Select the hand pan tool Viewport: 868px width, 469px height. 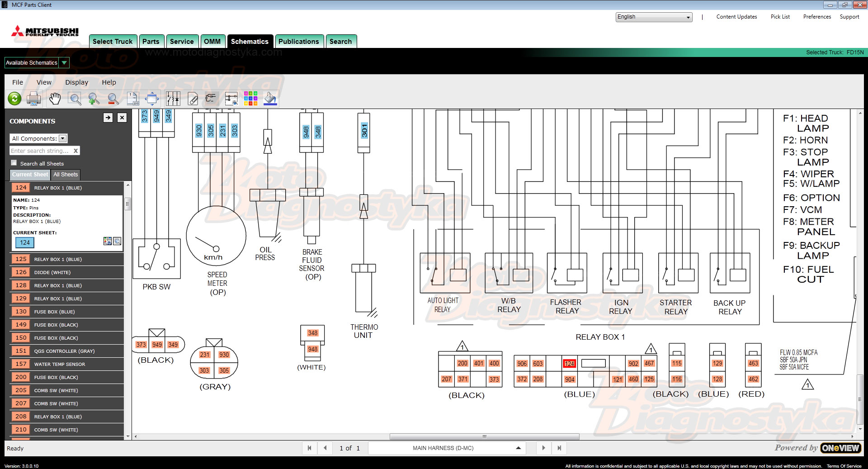click(x=55, y=98)
